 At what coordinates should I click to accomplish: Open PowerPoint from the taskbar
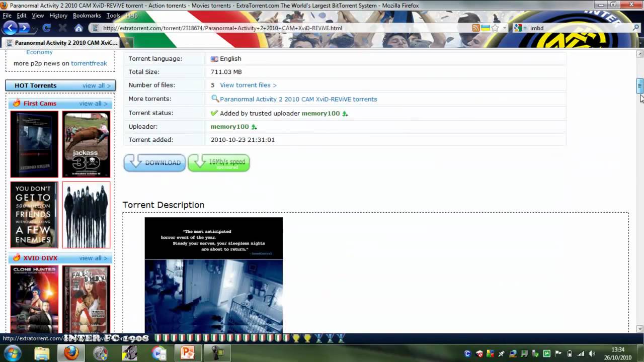(188, 353)
